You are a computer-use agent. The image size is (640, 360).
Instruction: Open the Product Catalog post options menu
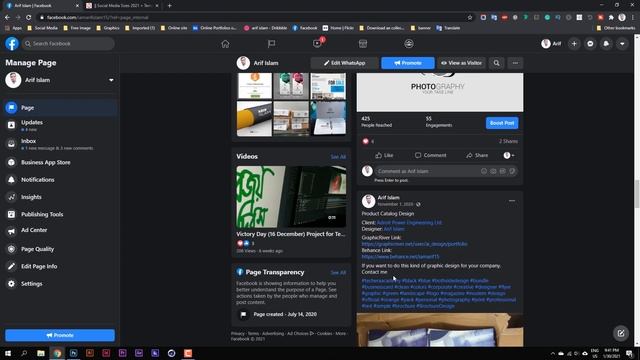[512, 201]
